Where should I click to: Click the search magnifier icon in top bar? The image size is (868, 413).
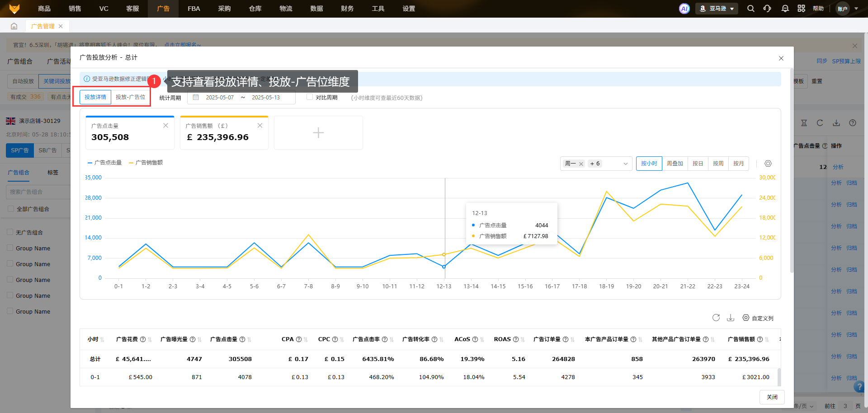(750, 9)
